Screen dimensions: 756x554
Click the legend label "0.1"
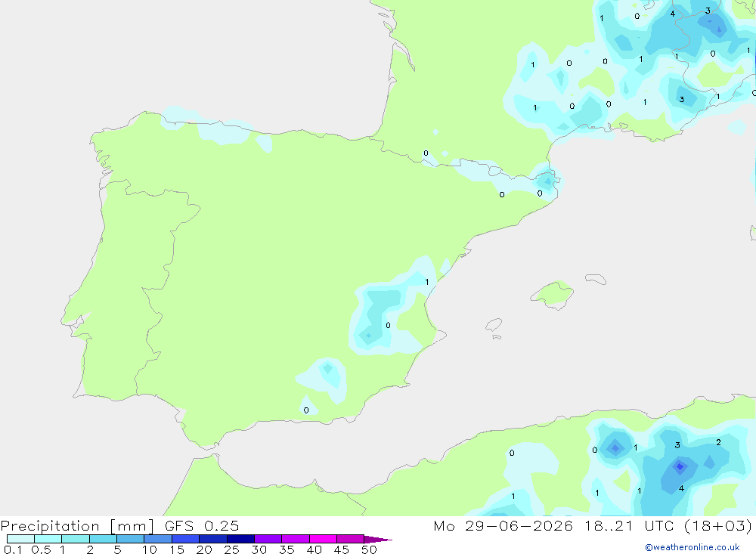point(13,549)
